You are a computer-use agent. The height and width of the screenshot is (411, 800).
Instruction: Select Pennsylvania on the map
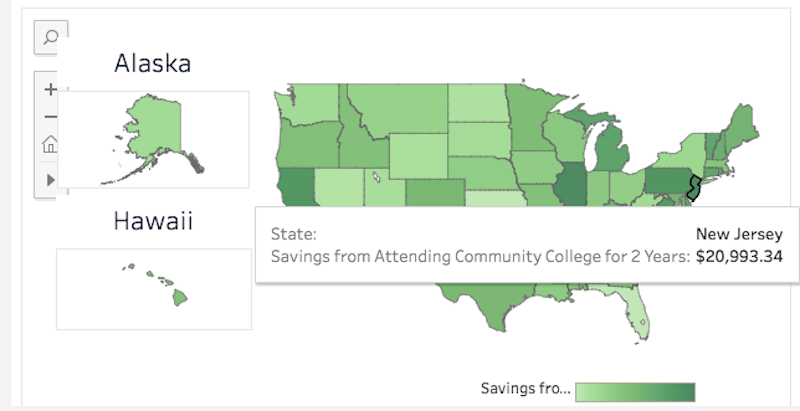tap(667, 181)
